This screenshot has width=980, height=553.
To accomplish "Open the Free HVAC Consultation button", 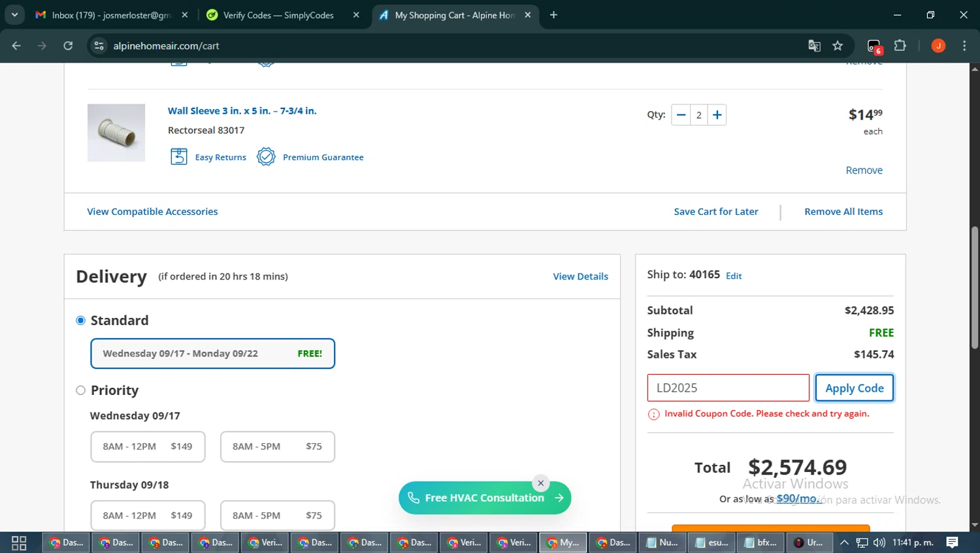I will pos(485,498).
